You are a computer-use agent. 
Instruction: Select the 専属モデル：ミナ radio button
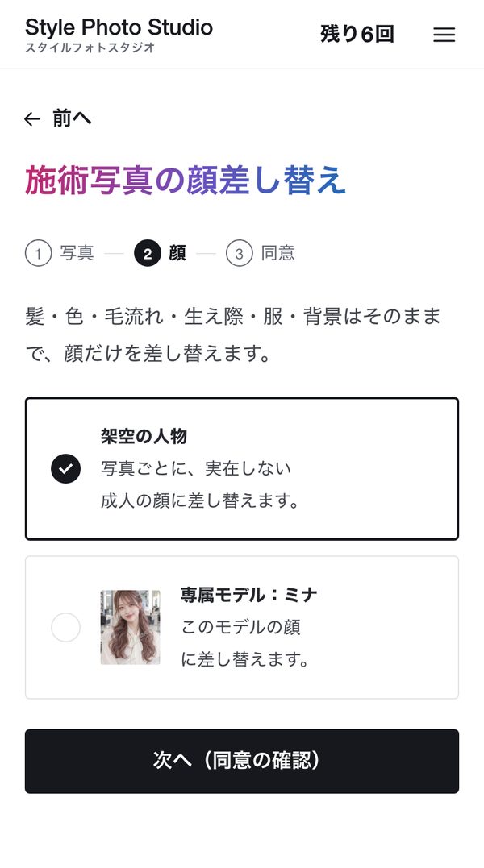65,627
